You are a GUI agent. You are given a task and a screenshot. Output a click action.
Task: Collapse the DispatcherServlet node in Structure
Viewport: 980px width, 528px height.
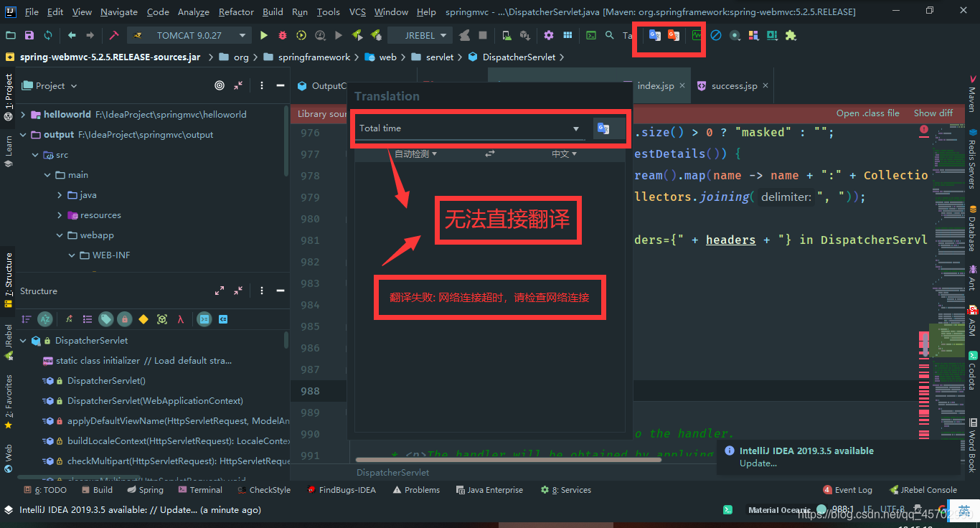(x=23, y=340)
